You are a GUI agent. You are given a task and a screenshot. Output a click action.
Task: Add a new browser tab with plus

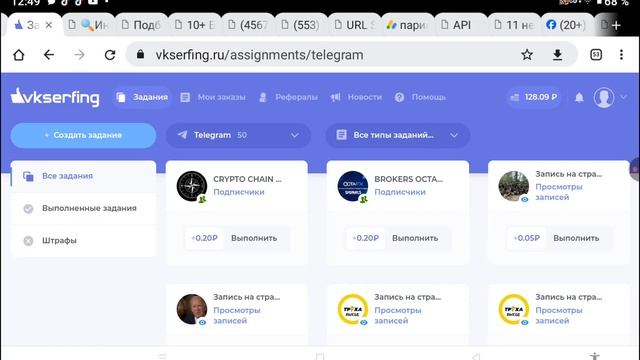[x=616, y=25]
